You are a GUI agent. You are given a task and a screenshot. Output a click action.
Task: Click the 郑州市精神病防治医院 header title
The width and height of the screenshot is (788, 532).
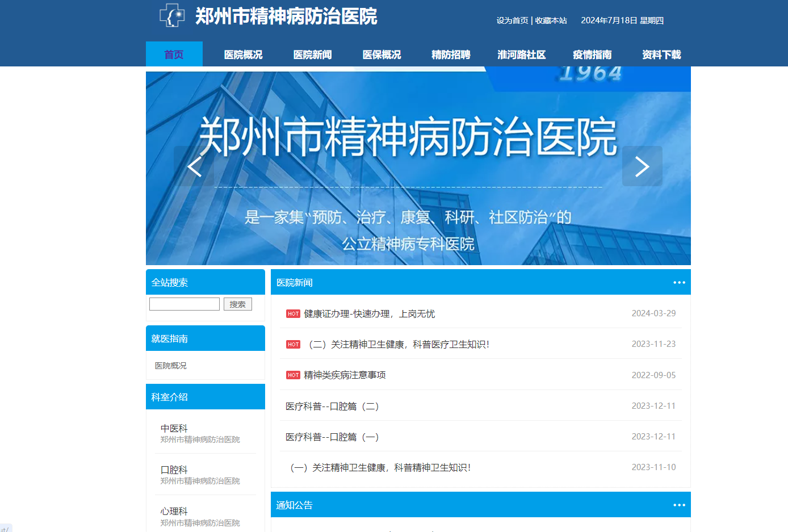pos(286,16)
